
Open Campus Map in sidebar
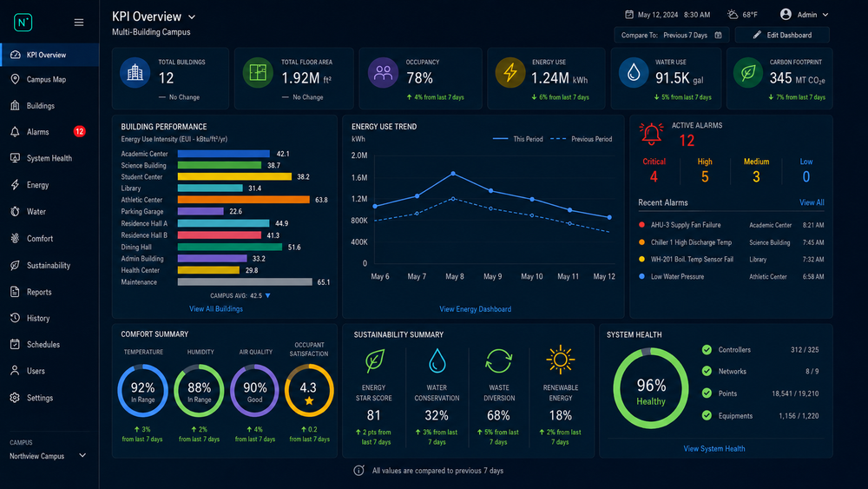[49, 79]
